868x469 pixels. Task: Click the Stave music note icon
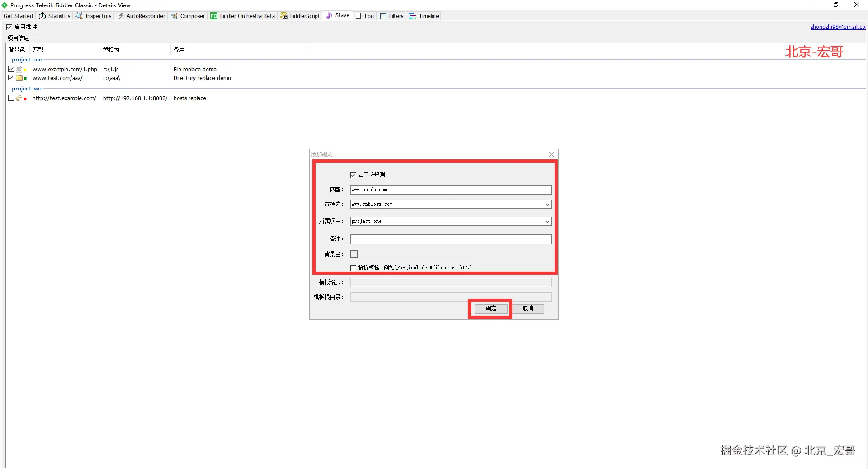click(329, 15)
